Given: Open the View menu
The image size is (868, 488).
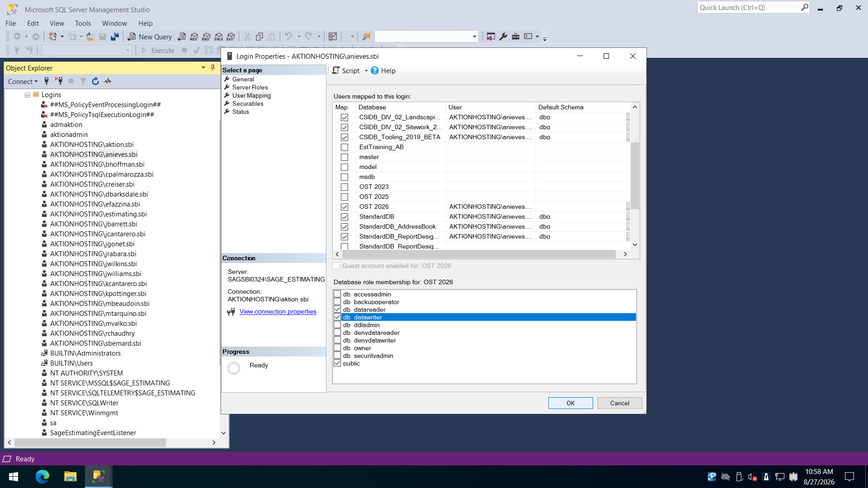Looking at the screenshot, I should [57, 23].
